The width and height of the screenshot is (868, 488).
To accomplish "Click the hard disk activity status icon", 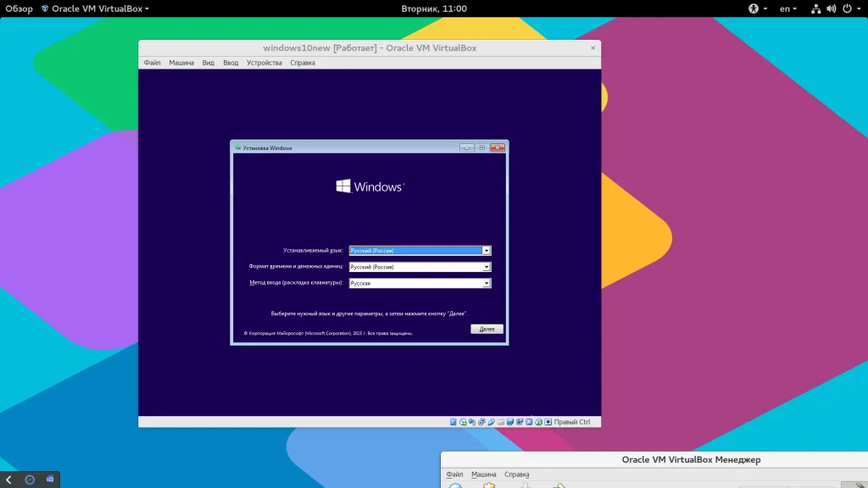I will (453, 421).
